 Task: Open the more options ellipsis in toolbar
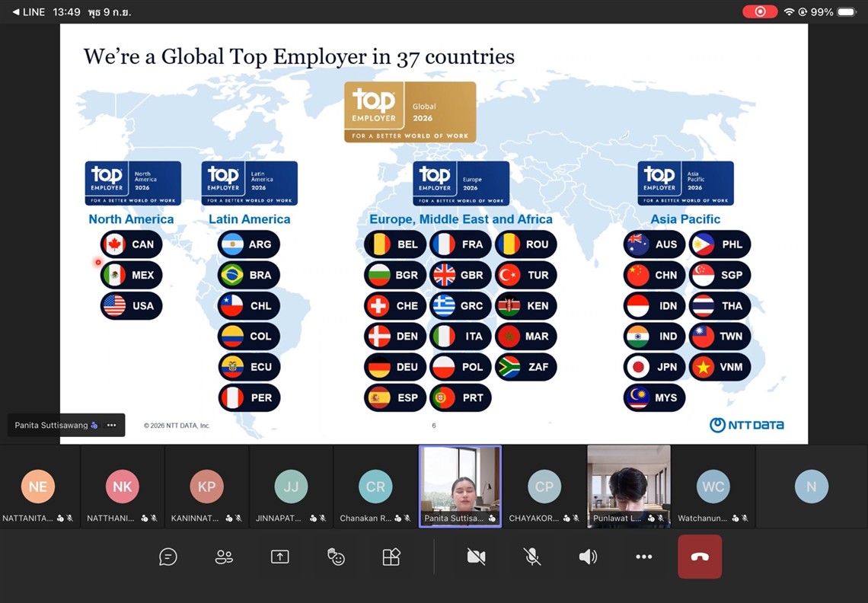(x=644, y=557)
